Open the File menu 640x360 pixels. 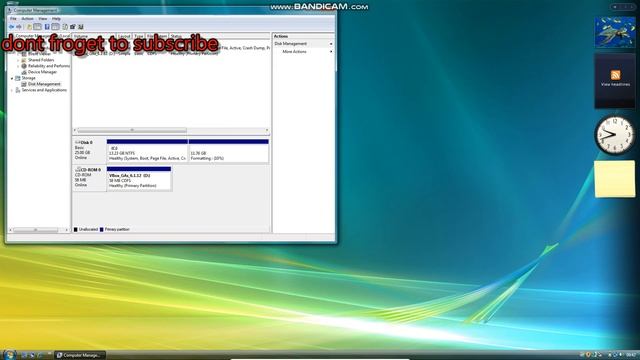point(13,19)
